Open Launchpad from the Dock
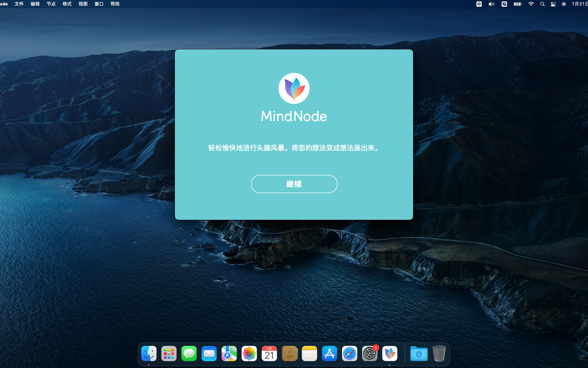 coord(169,354)
